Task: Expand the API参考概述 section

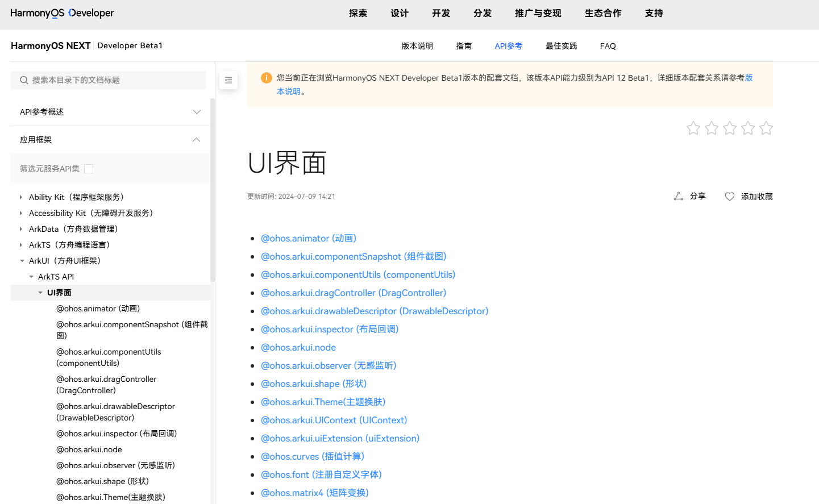Action: 197,112
